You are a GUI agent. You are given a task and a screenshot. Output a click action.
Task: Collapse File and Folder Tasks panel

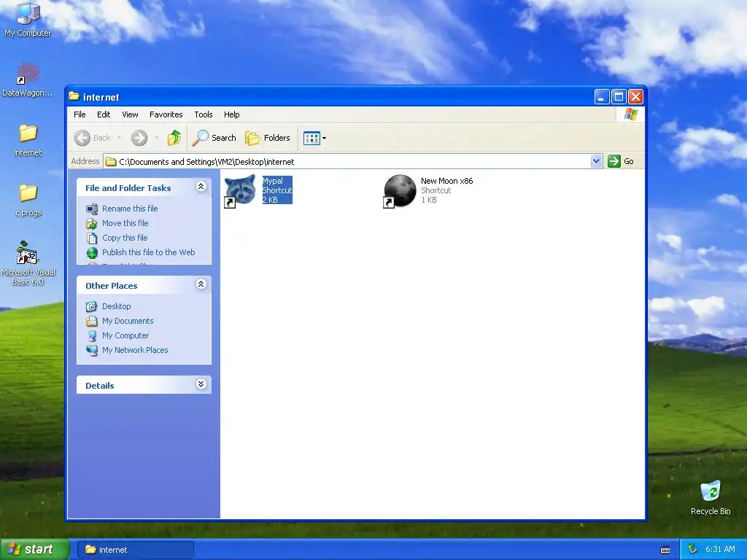click(x=201, y=187)
